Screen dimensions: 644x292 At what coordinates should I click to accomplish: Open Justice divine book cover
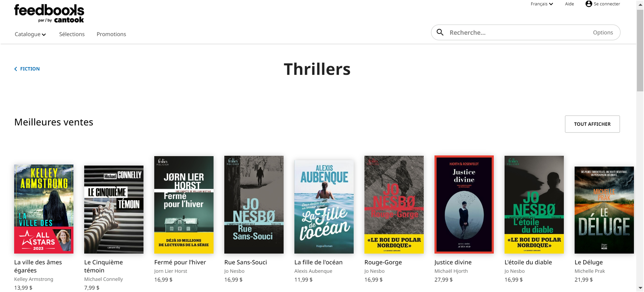pyautogui.click(x=464, y=205)
